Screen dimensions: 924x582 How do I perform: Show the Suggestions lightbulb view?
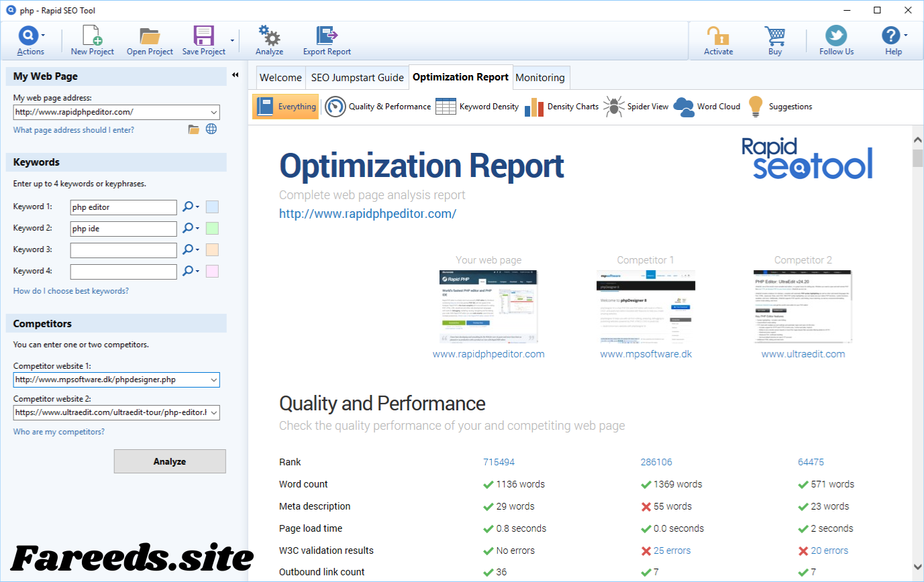coord(780,107)
